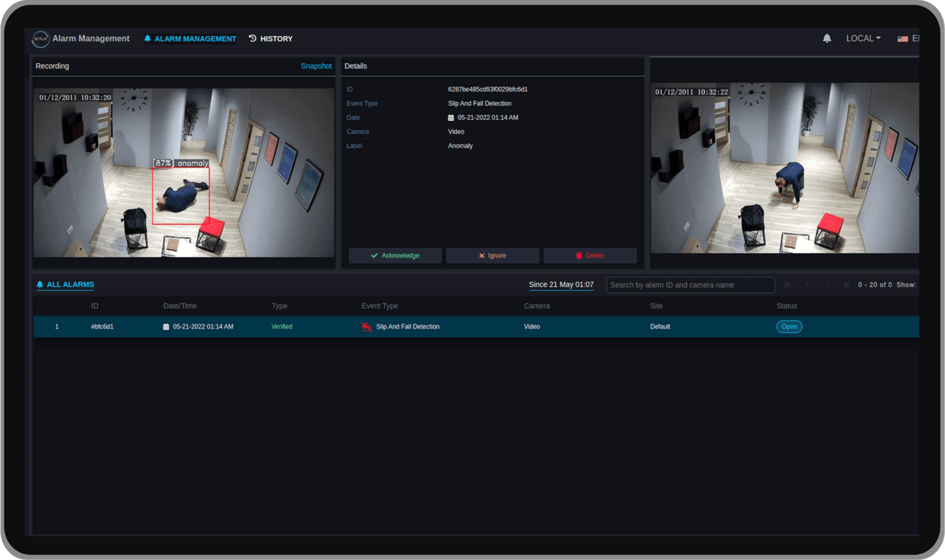
Task: Go to the next page of alarms
Action: tap(827, 285)
